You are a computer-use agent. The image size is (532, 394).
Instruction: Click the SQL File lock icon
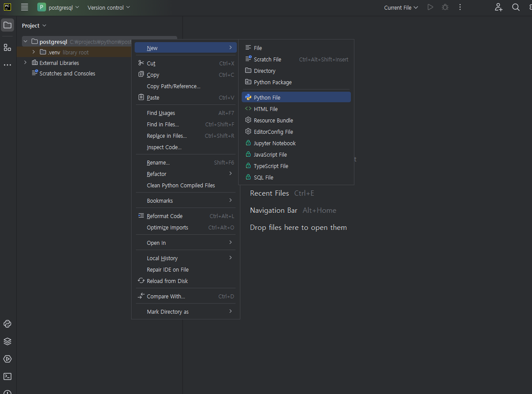click(x=248, y=177)
